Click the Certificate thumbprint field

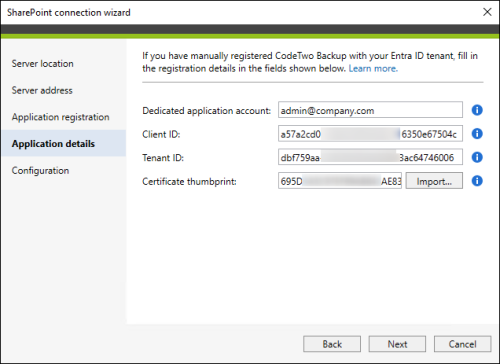(340, 181)
